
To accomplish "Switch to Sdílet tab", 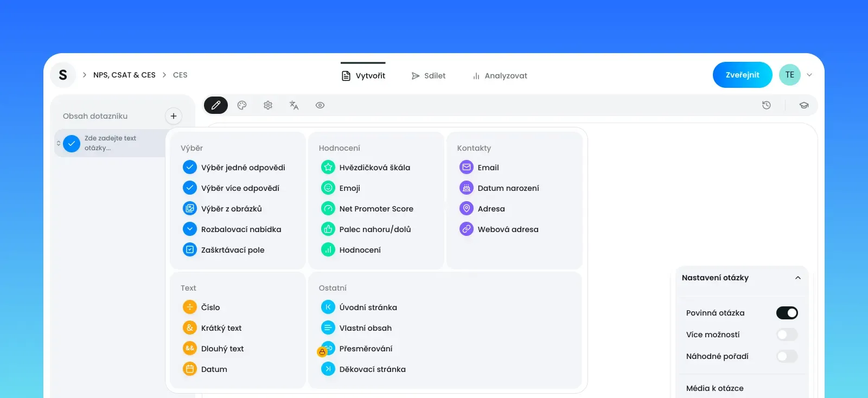I will (429, 75).
